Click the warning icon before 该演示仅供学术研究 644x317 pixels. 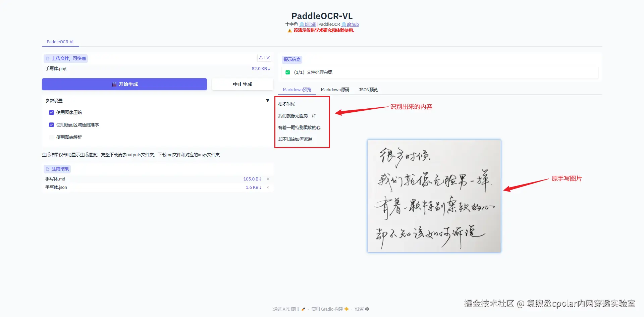pyautogui.click(x=289, y=31)
